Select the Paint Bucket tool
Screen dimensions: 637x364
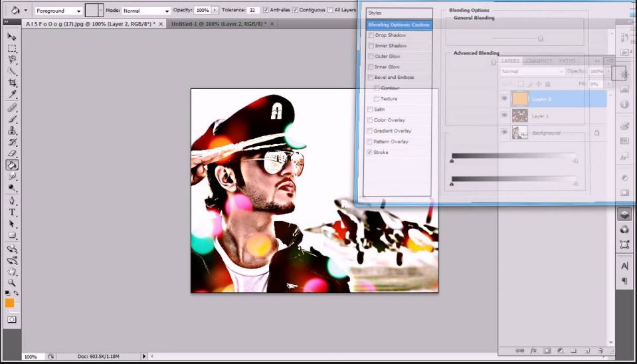(12, 165)
